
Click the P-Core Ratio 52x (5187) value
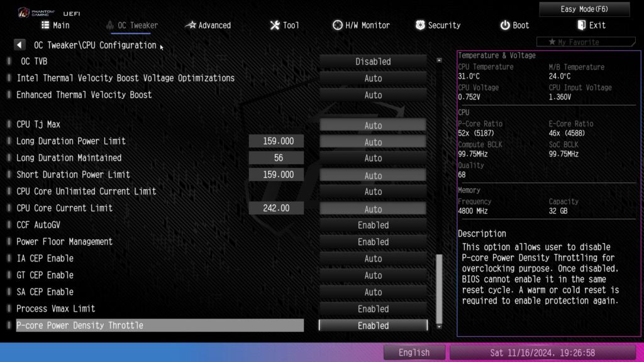[476, 133]
